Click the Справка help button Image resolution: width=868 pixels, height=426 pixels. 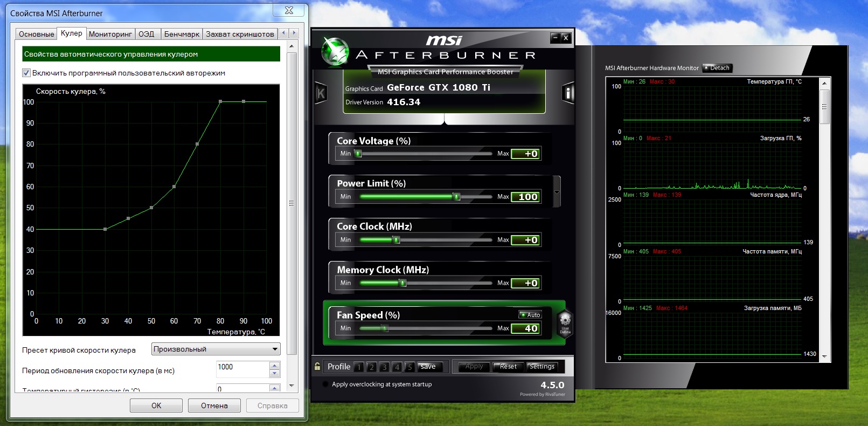[x=273, y=406]
